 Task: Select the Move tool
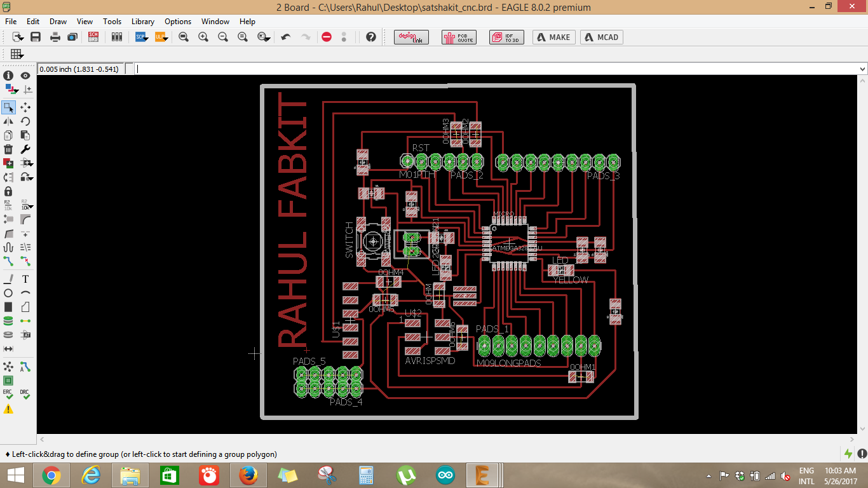pos(25,107)
